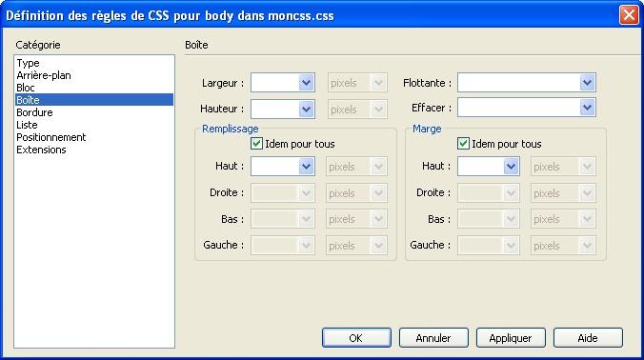
Task: Open Remplissage Droite pixels unit dropdown
Action: point(378,193)
